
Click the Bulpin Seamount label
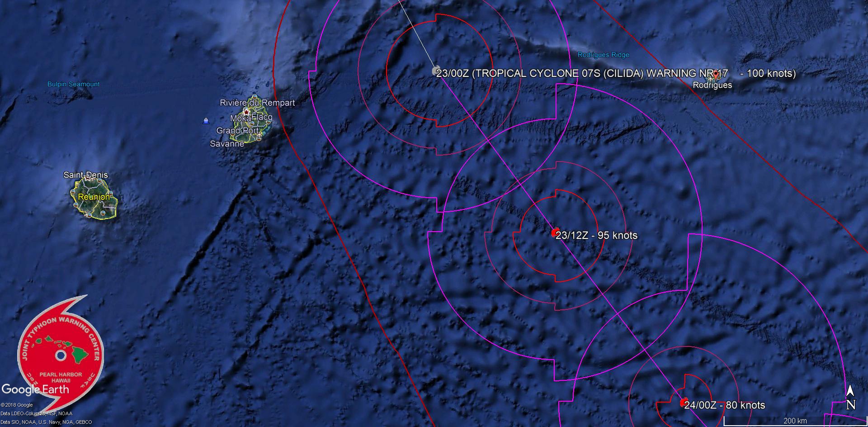(x=74, y=84)
